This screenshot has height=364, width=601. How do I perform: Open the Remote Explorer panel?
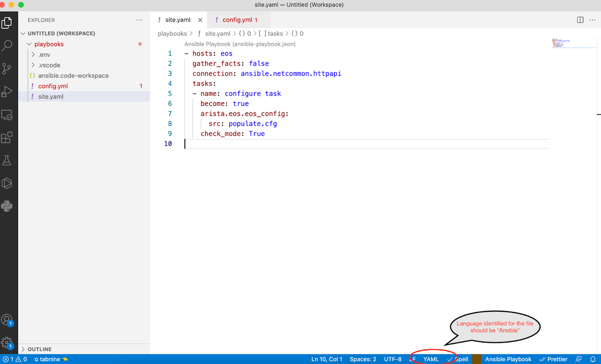(x=8, y=114)
